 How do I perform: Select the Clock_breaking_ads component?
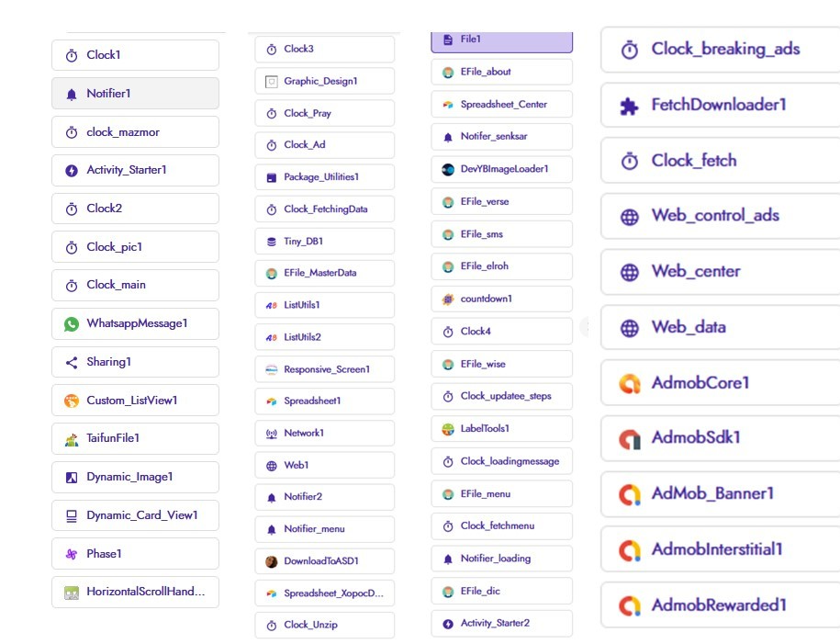[x=721, y=50]
